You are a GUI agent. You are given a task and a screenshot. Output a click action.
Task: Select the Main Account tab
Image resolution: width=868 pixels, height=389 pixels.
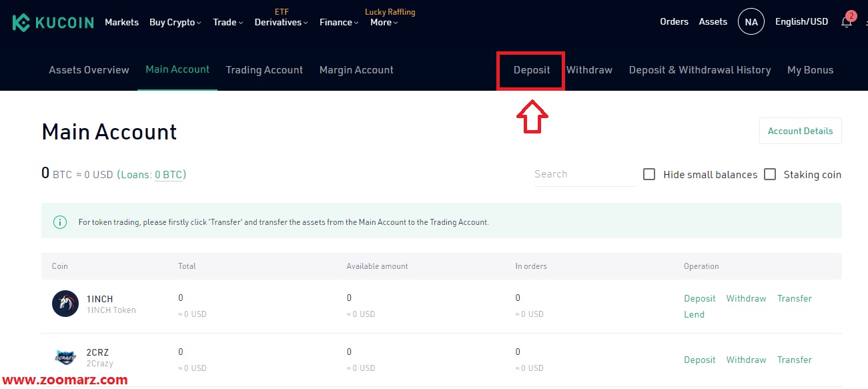coord(177,69)
